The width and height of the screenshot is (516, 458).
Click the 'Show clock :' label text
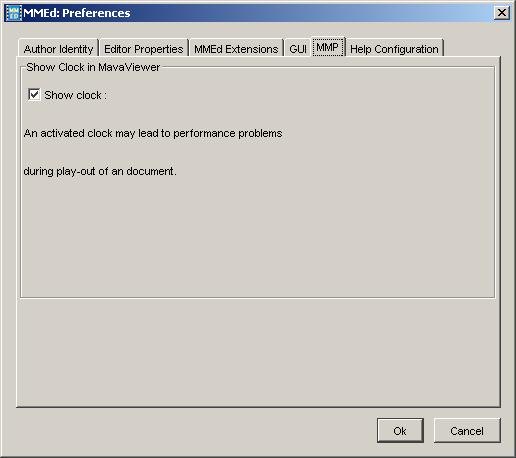[x=76, y=95]
